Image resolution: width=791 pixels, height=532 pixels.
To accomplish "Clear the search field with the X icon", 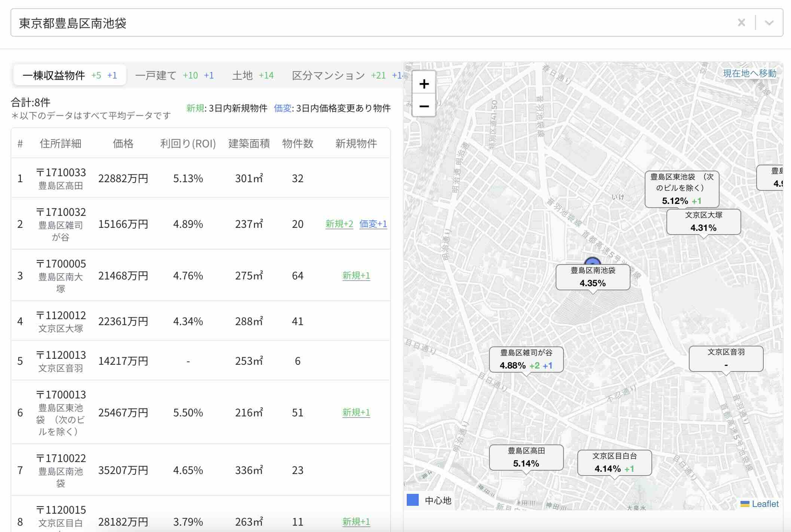I will click(742, 23).
